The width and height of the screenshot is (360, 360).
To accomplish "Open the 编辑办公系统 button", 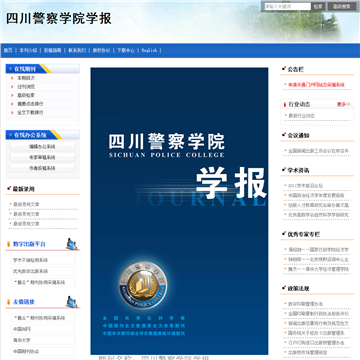I will (42, 146).
